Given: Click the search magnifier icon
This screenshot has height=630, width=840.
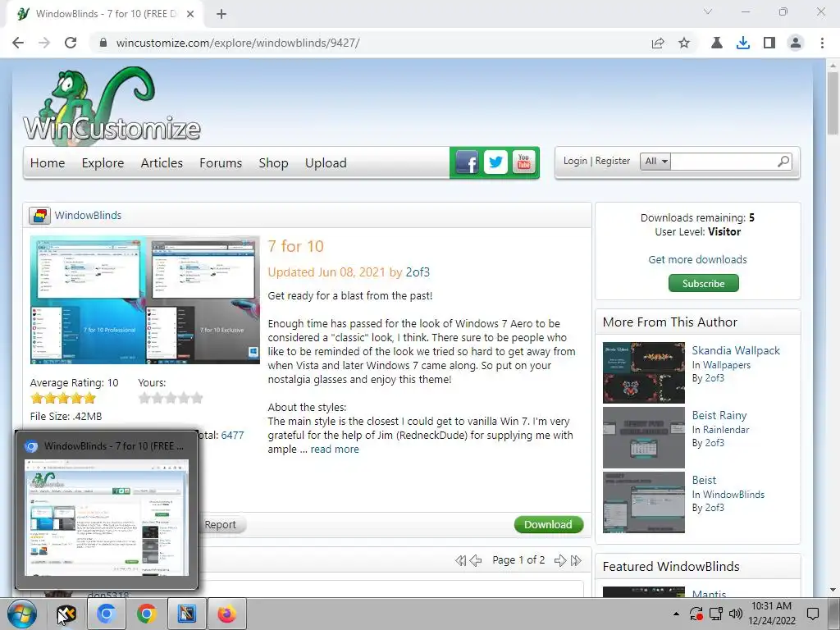Looking at the screenshot, I should pos(783,161).
